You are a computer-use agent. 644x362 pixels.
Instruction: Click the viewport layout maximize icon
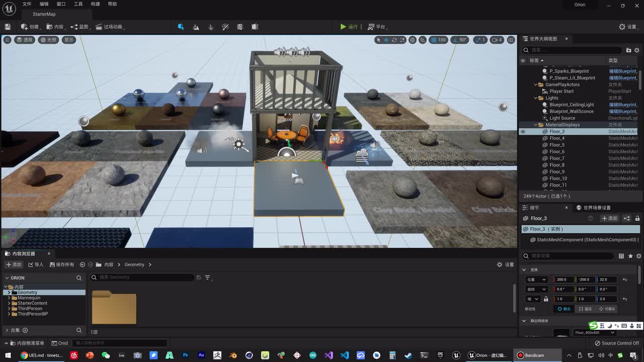[511, 40]
